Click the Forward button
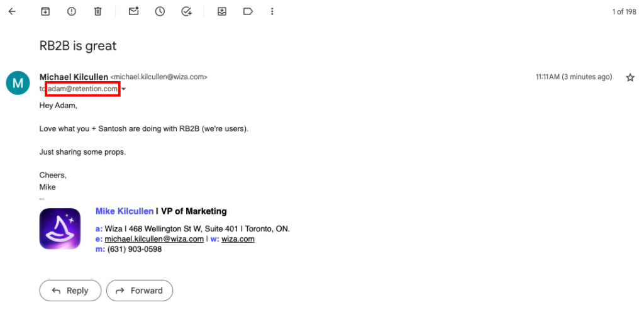644x312 pixels. (x=140, y=291)
